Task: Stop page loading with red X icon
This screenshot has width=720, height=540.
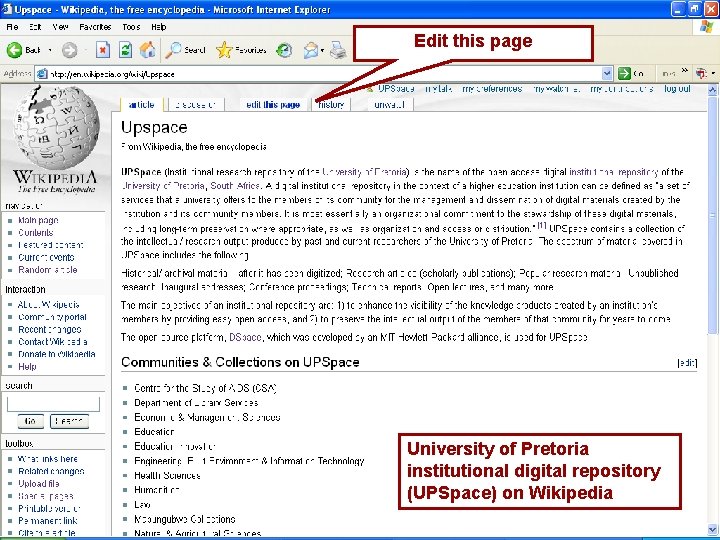Action: point(103,50)
